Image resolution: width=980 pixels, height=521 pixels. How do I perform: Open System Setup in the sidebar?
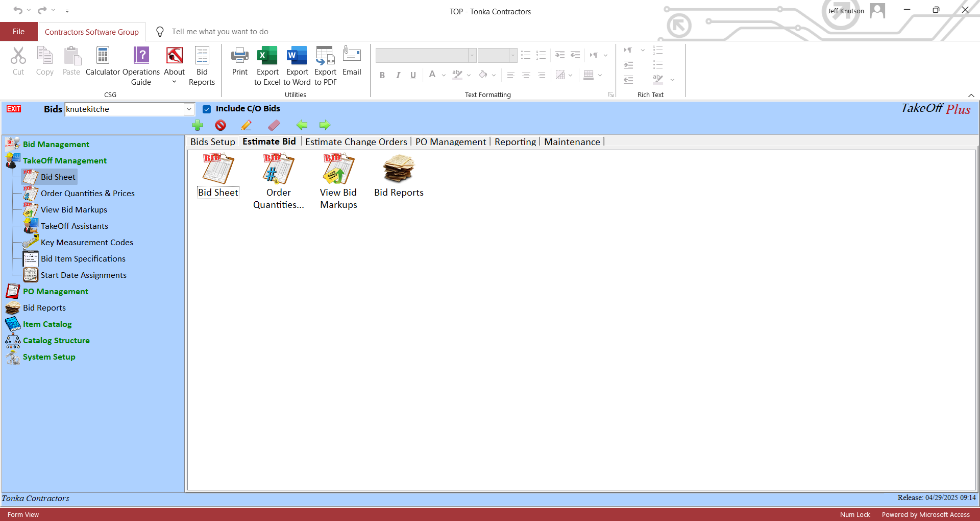[49, 357]
